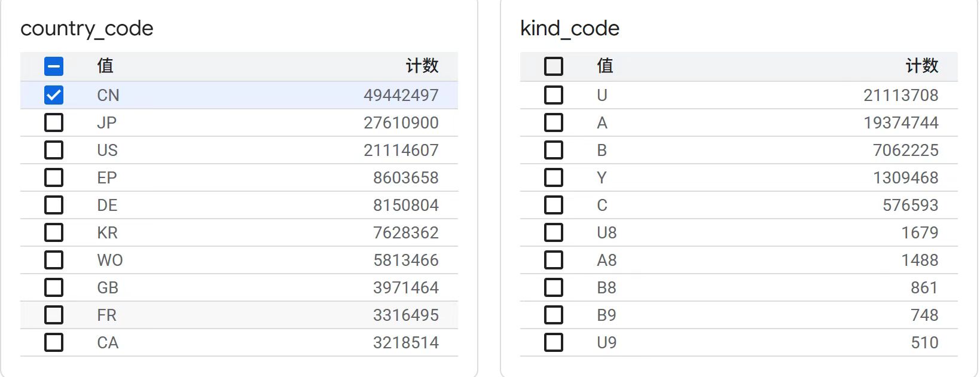Check the KR country code checkbox

[54, 232]
